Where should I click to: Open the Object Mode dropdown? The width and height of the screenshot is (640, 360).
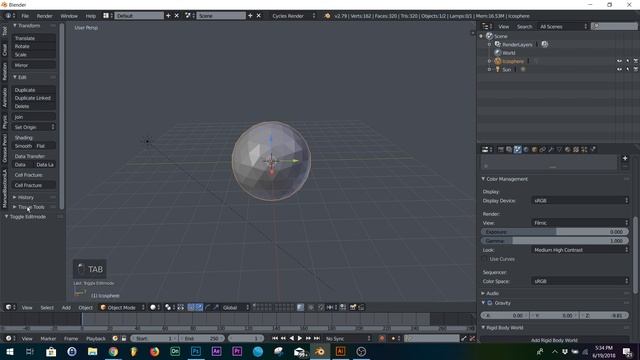tap(122, 307)
